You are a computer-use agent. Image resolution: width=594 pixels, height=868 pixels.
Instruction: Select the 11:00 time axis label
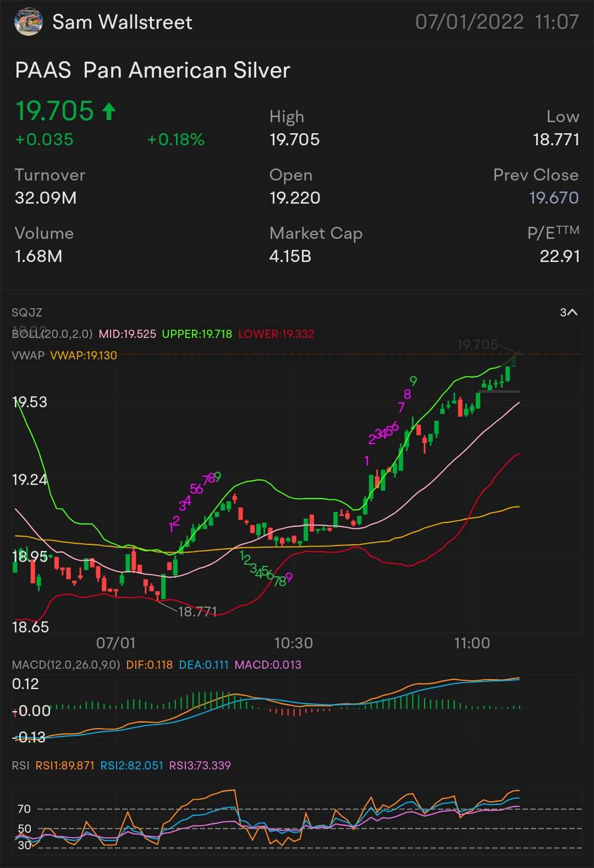(x=472, y=643)
